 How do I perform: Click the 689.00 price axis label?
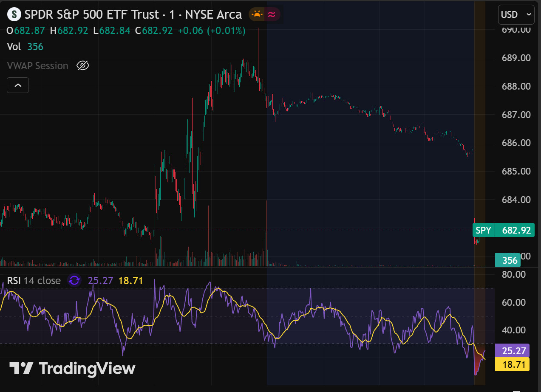(516, 58)
